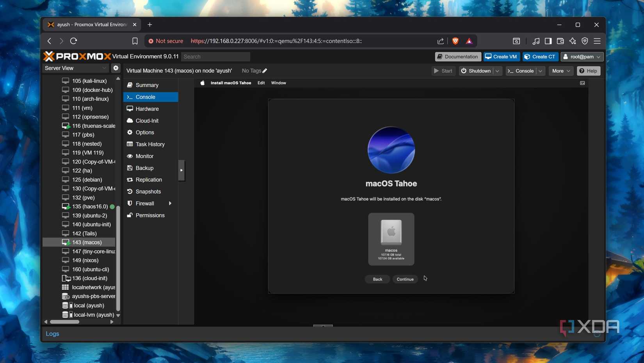644x363 pixels.
Task: Open the Install macOS Tahoe menu
Action: coord(231,83)
